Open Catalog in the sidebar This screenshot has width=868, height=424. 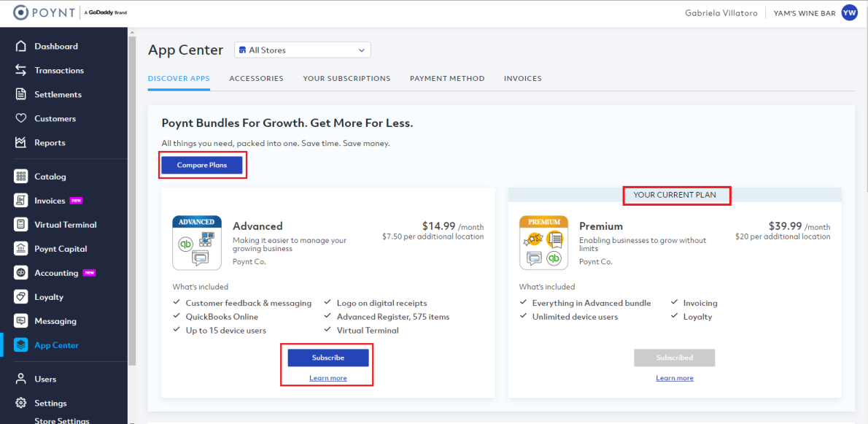[50, 177]
